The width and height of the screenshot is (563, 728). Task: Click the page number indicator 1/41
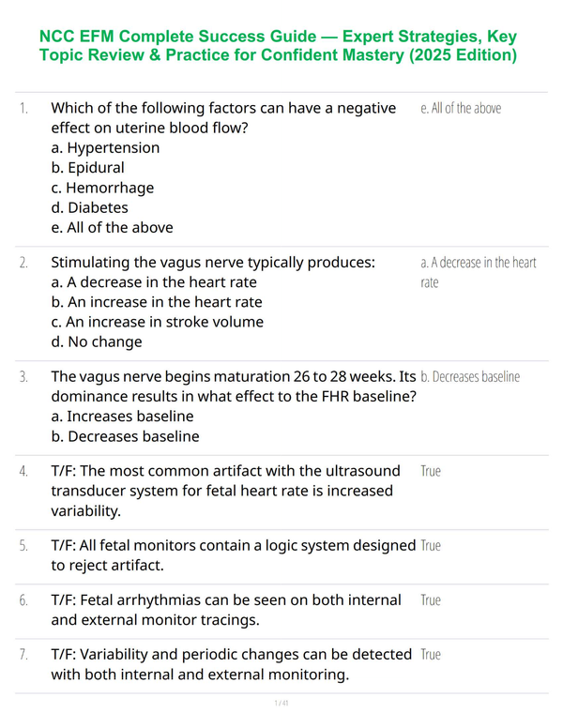pos(281,703)
